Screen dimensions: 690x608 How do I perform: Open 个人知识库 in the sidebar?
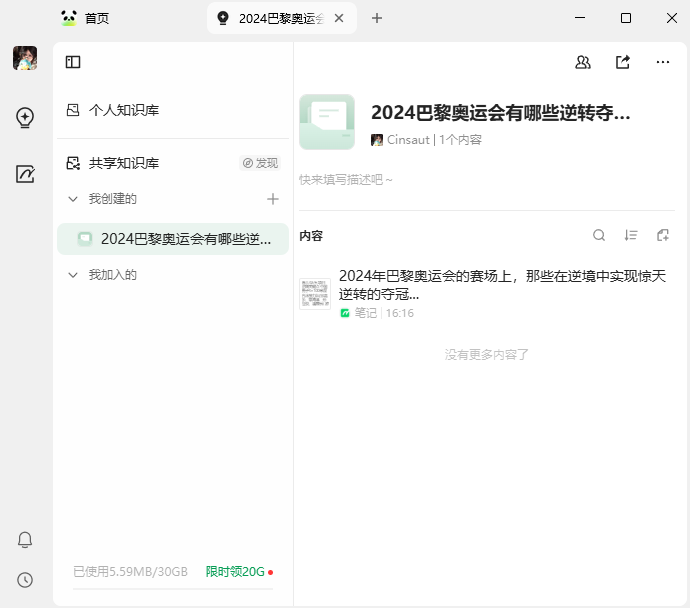click(123, 110)
